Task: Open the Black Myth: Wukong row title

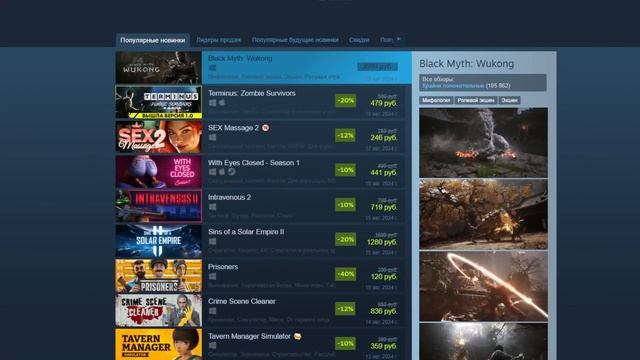Action: tap(240, 58)
